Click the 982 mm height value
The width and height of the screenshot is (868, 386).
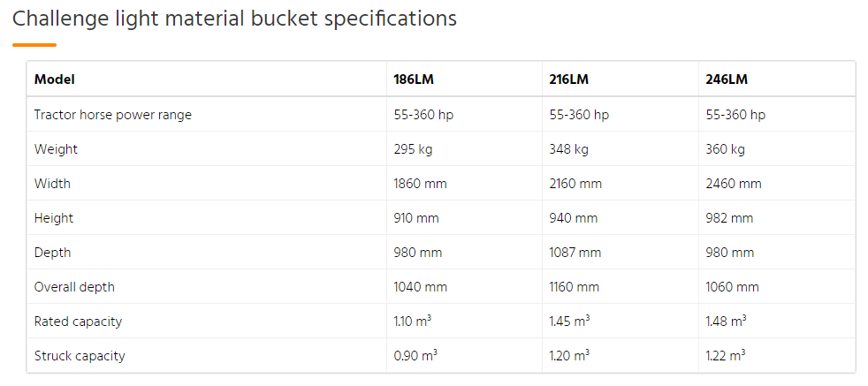pyautogui.click(x=729, y=218)
